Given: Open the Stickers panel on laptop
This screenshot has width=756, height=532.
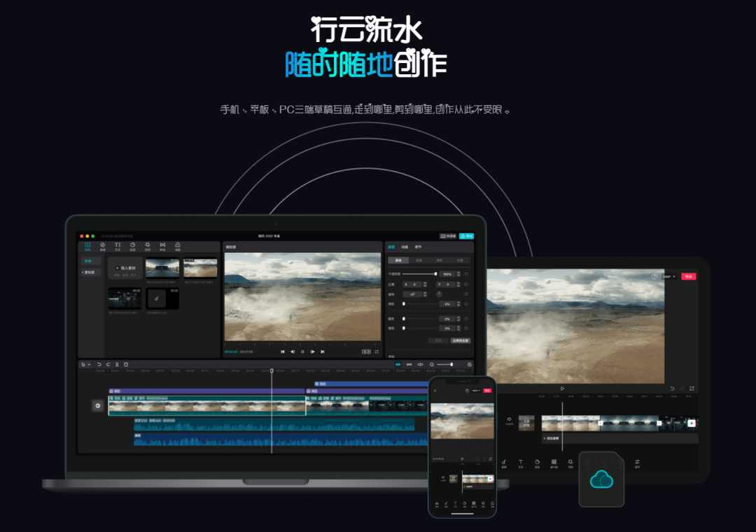Looking at the screenshot, I should click(x=133, y=246).
